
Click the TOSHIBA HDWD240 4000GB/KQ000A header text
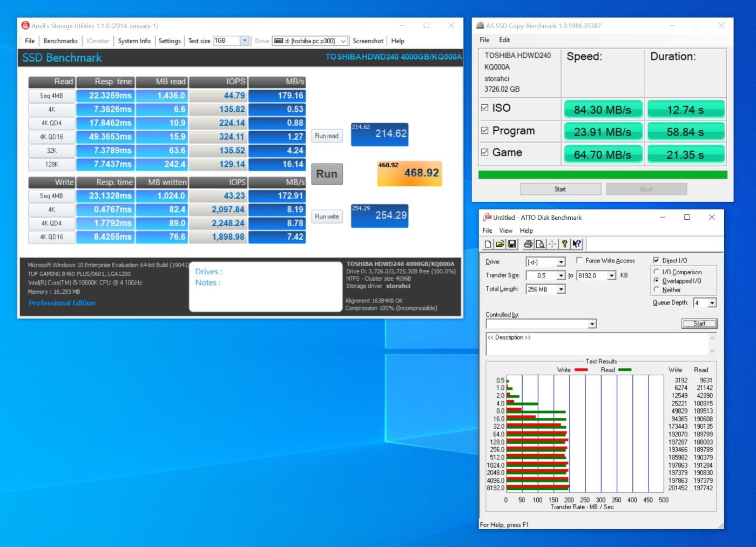tap(393, 57)
